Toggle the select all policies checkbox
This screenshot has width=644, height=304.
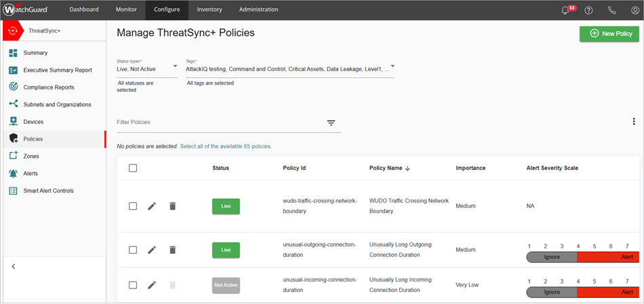coord(133,168)
